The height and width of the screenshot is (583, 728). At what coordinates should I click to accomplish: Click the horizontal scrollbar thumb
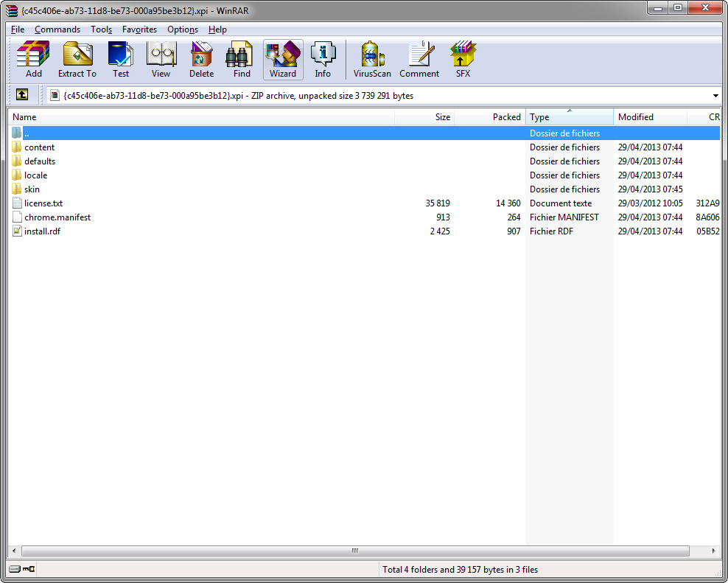[355, 551]
